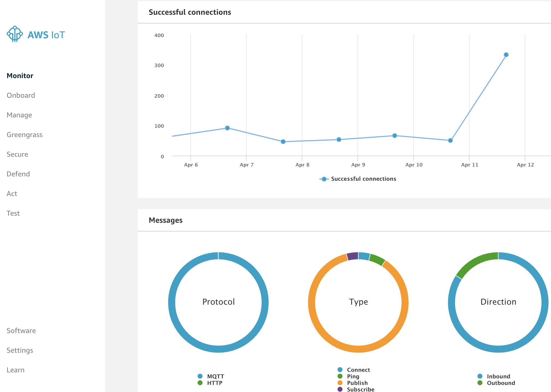Open the Onboard section
Screen dimensions: 551x392
21,95
